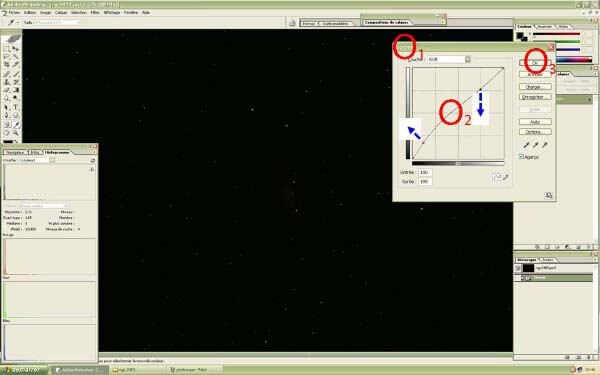
Task: Open the History palette options menu arrow
Action: point(595,259)
